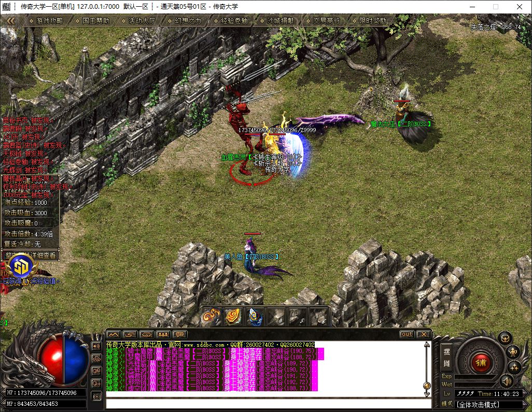Toggle the broadcast signal chat icon
This screenshot has width=532, height=412.
(96, 395)
